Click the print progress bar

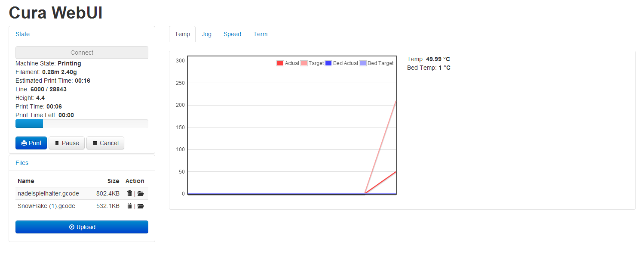pyautogui.click(x=82, y=124)
